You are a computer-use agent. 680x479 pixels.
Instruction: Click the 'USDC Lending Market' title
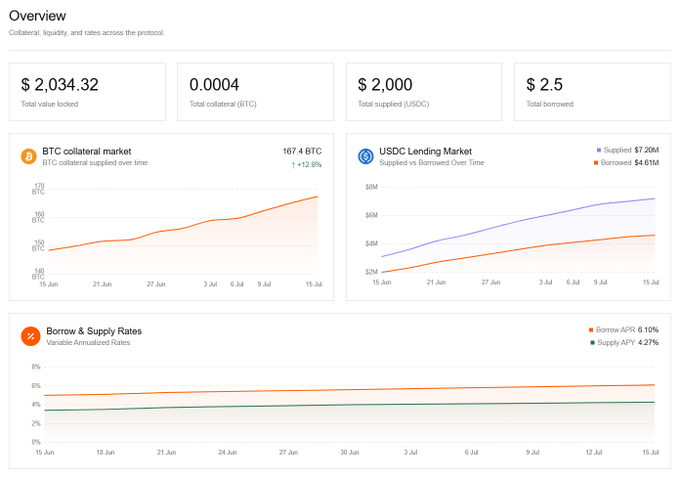[x=425, y=151]
